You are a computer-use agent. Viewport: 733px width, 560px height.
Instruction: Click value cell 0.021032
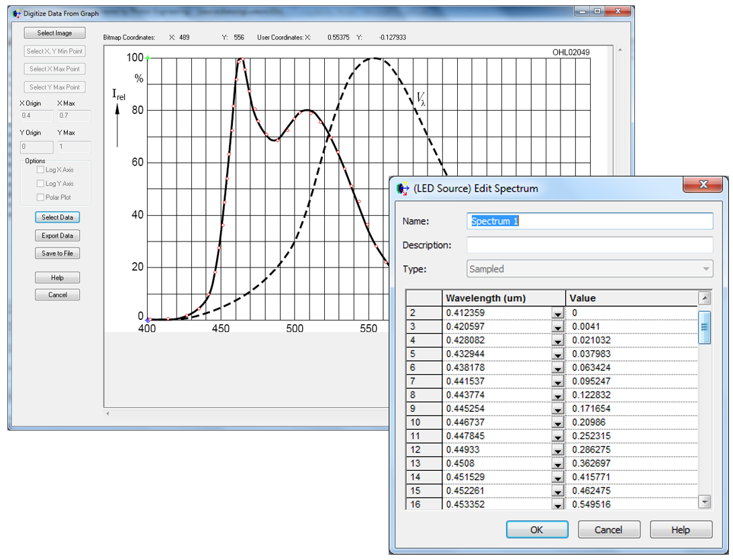[x=632, y=341]
